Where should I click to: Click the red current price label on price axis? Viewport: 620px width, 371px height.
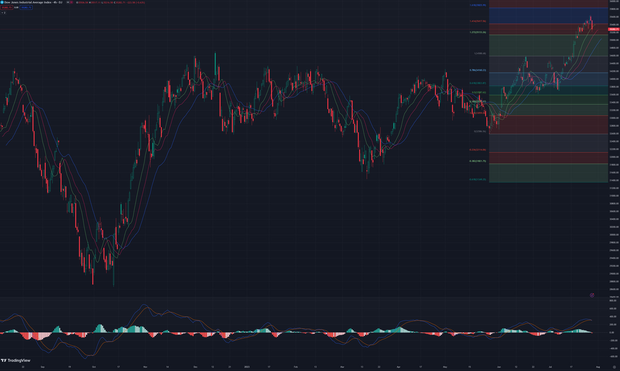614,29
